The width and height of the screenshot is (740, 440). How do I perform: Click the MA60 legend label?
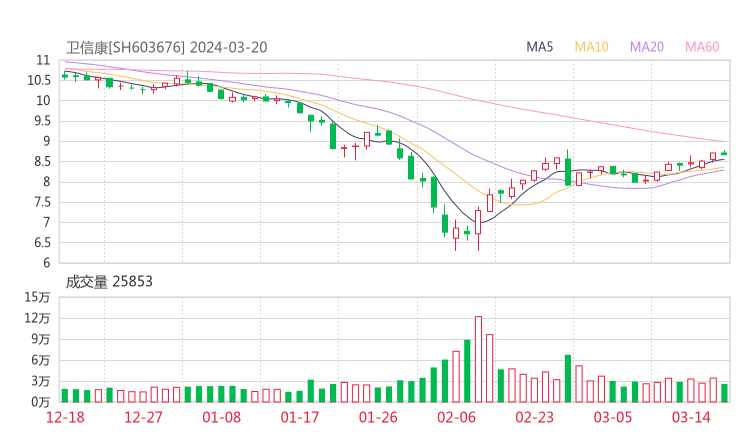702,47
